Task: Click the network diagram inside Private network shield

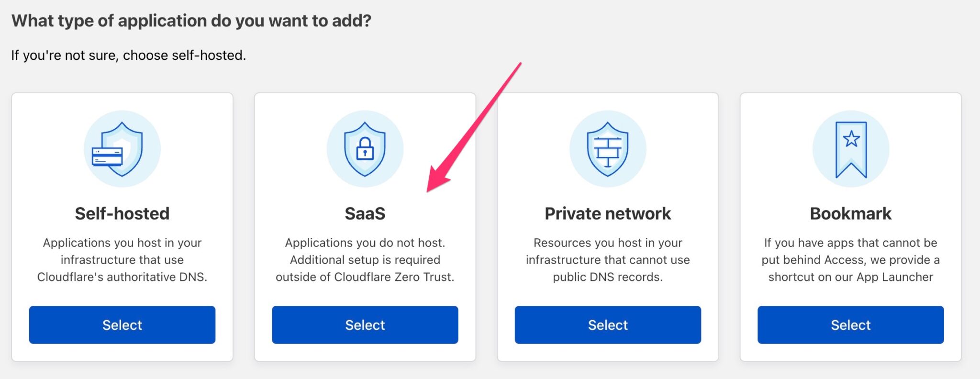Action: click(x=608, y=149)
